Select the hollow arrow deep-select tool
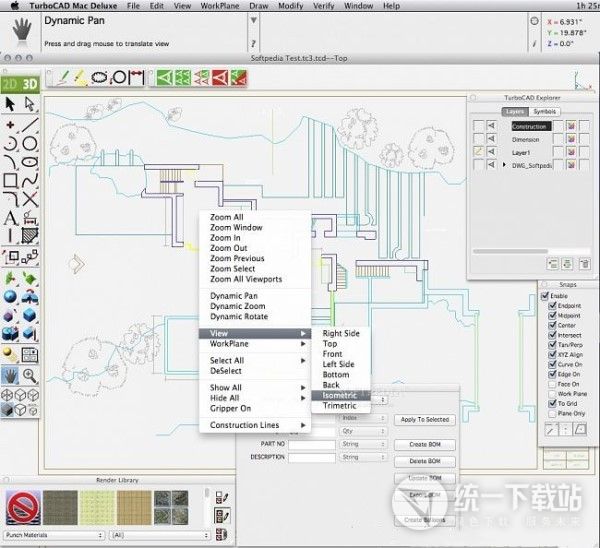The image size is (600, 548). point(30,104)
